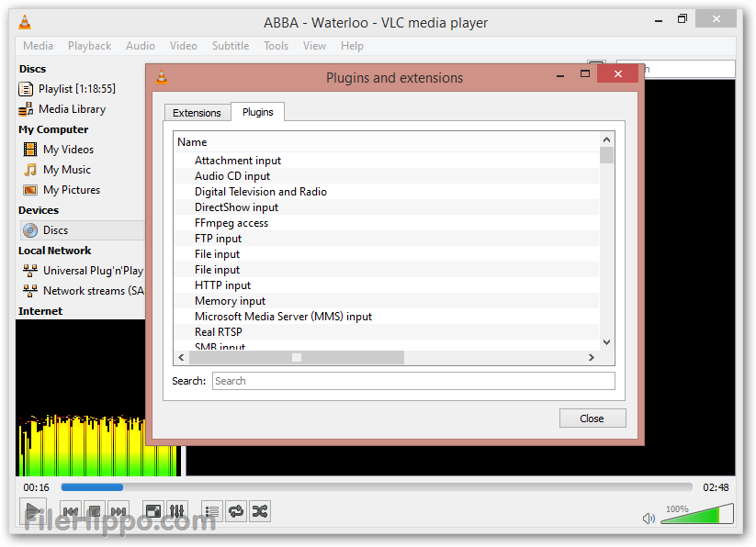
Task: Jump to the previous track
Action: click(x=70, y=510)
